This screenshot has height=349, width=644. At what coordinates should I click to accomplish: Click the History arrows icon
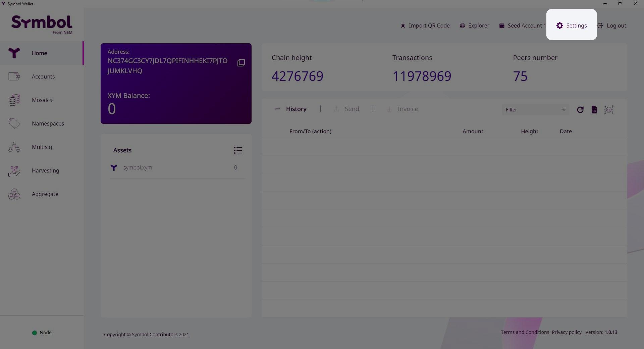277,109
